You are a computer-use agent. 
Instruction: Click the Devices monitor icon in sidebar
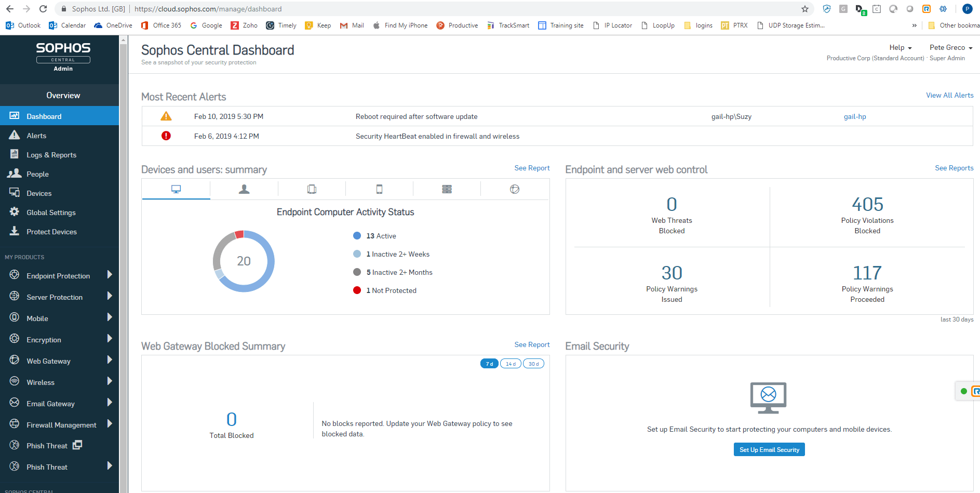15,193
